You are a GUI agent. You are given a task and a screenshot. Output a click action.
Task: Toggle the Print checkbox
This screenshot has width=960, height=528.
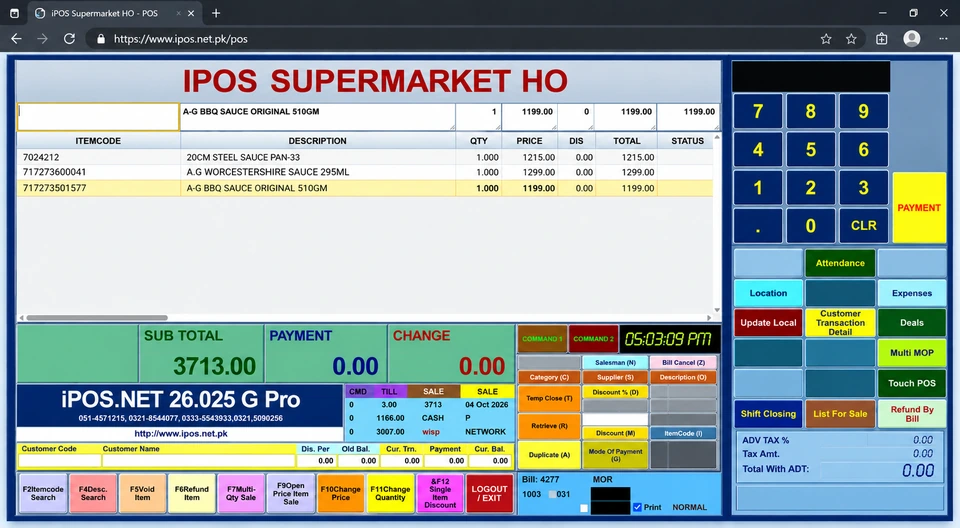coord(637,507)
